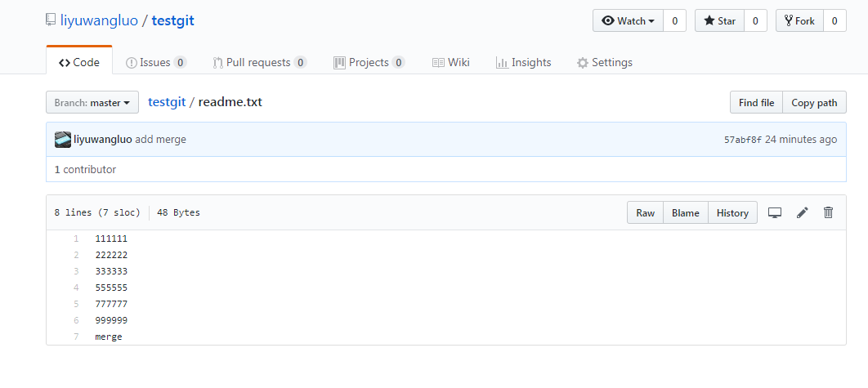Screen dimensions: 868x388
Task: Click '24 minutes ago' timestamp
Action: (x=801, y=140)
